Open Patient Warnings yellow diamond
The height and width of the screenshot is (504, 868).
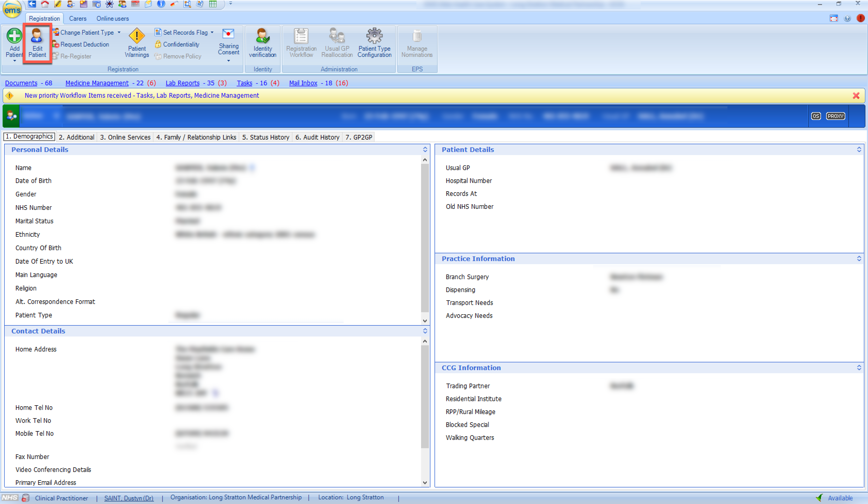(x=137, y=36)
